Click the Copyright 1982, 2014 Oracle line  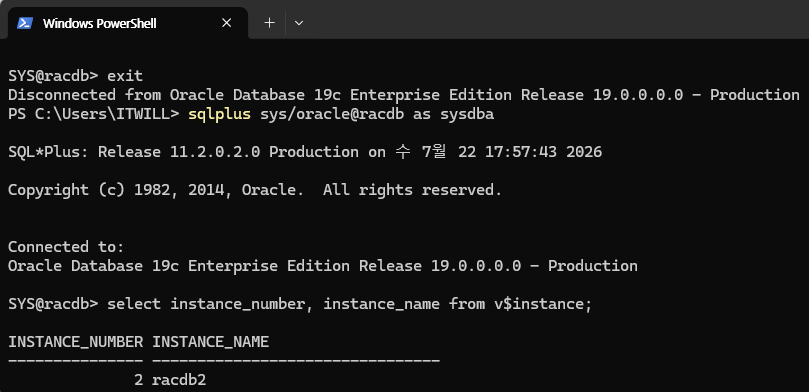coord(255,190)
